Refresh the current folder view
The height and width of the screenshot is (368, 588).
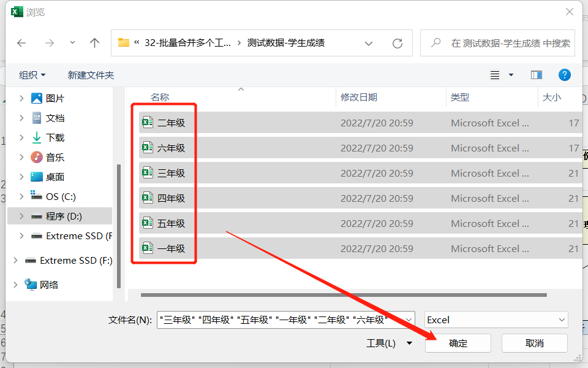click(398, 44)
